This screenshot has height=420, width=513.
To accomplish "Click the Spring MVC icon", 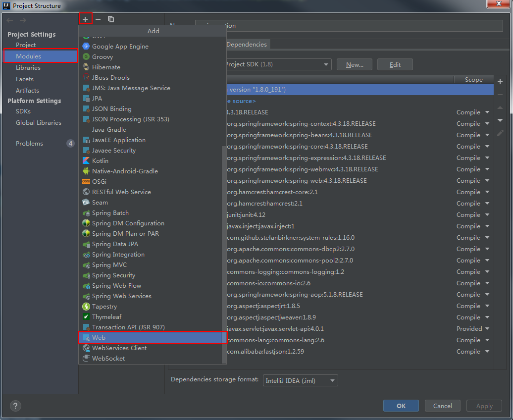I will [86, 265].
